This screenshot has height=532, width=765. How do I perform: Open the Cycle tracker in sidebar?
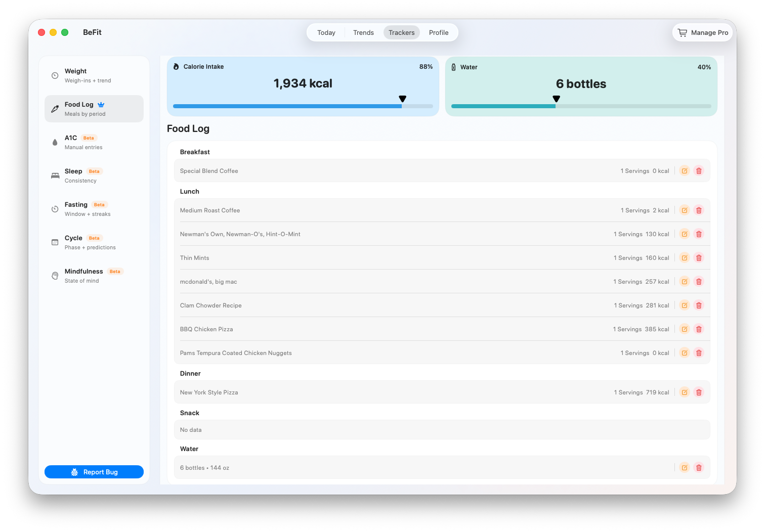[94, 242]
